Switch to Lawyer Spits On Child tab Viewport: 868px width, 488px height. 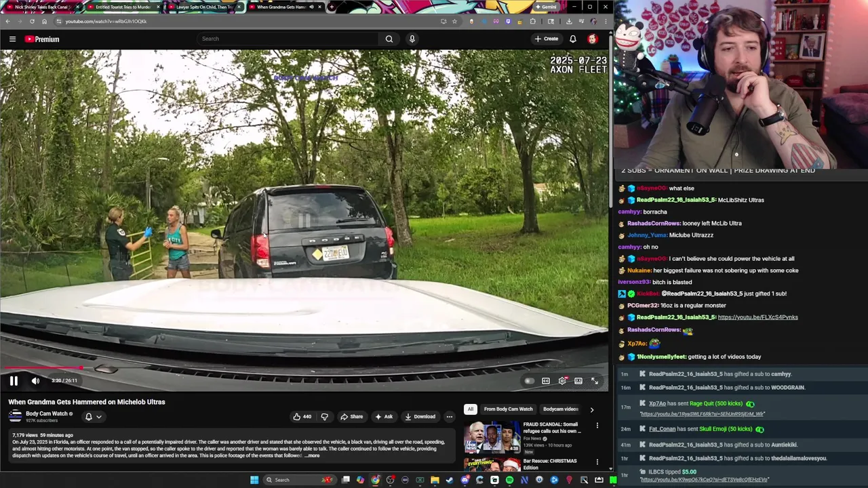(x=204, y=7)
